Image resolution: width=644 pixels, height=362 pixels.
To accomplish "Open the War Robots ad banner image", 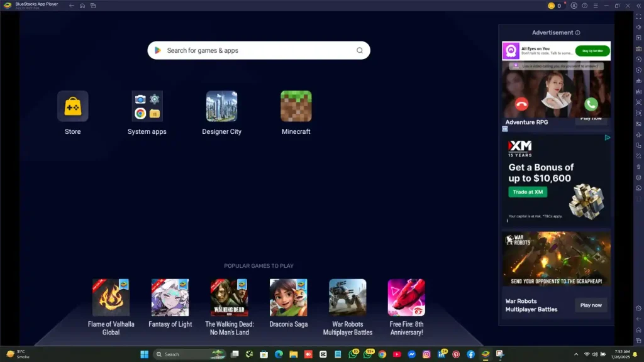I will tap(556, 259).
